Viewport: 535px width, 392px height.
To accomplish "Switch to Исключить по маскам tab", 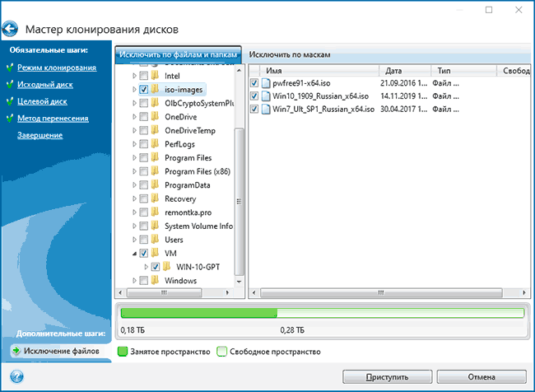I will (x=289, y=54).
